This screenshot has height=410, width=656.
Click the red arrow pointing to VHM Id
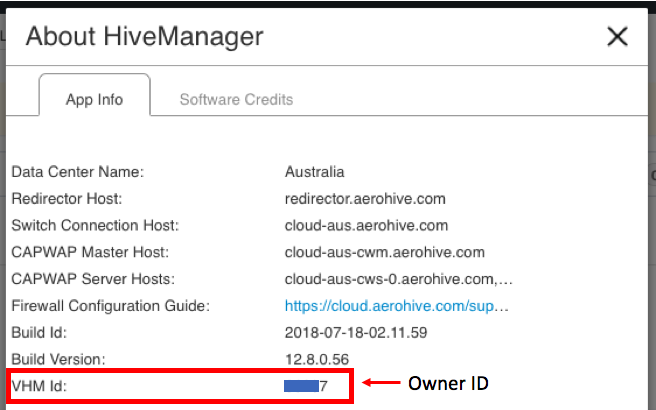tap(380, 383)
